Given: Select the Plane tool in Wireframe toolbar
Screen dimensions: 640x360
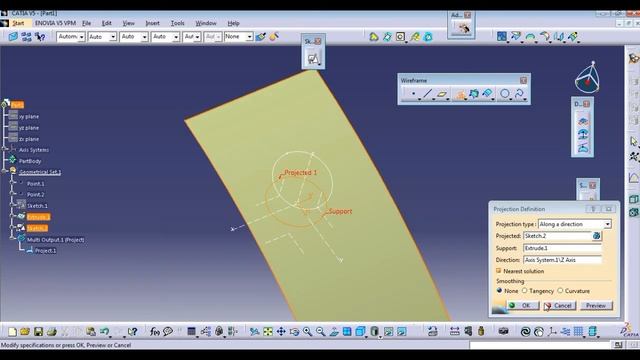Looking at the screenshot, I should coord(442,94).
